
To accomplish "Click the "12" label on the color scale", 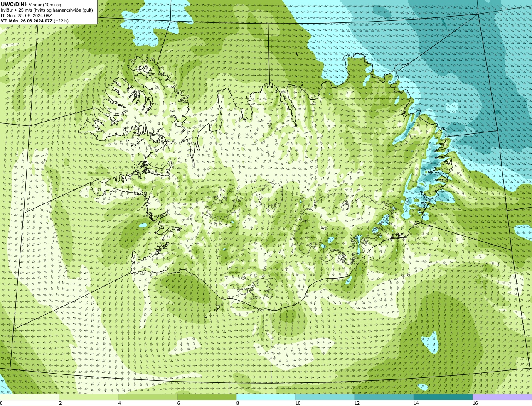I will [x=357, y=403].
